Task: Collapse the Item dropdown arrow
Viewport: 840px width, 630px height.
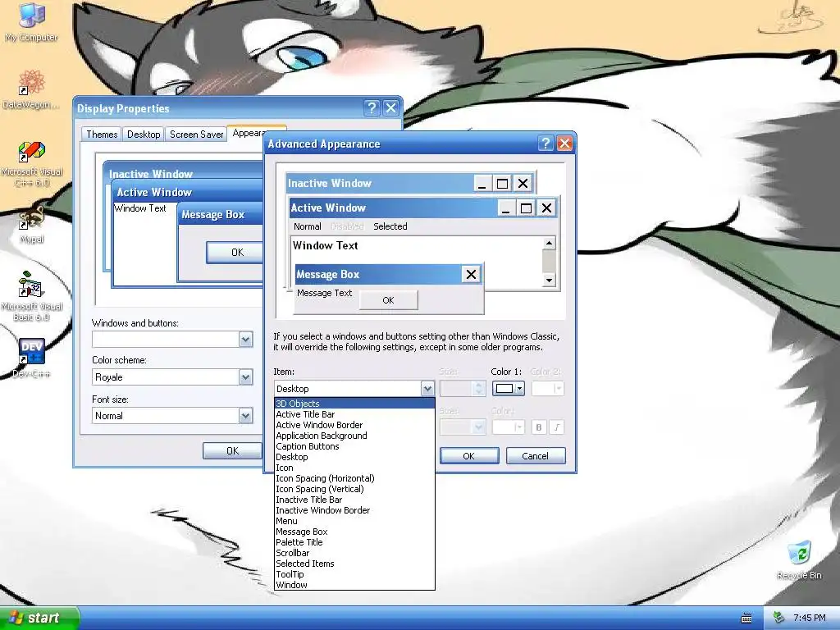Action: 427,388
